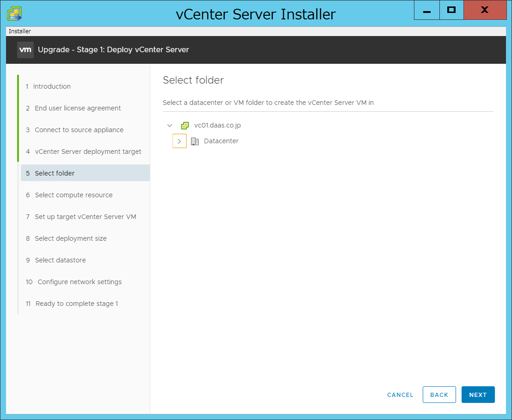Open Select datastore step
Screen dimensions: 512x420
[56, 260]
